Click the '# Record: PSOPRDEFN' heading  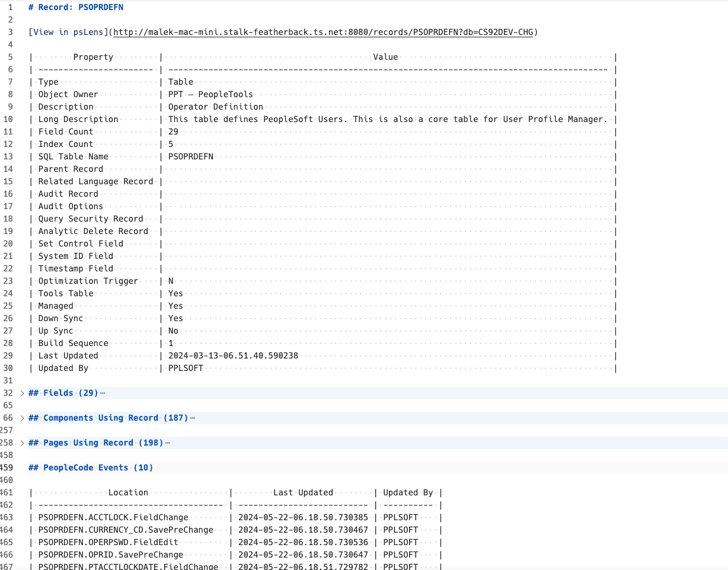pyautogui.click(x=76, y=7)
